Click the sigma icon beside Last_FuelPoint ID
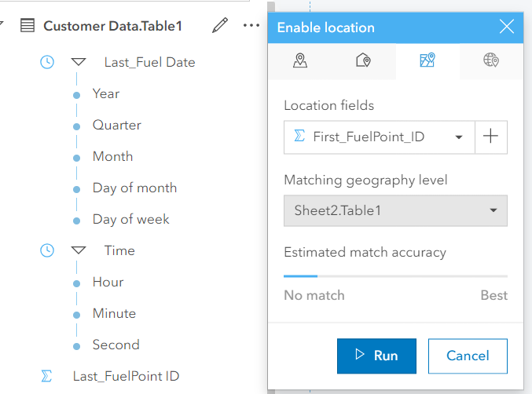Viewport: 532px width, 394px height. coord(47,376)
